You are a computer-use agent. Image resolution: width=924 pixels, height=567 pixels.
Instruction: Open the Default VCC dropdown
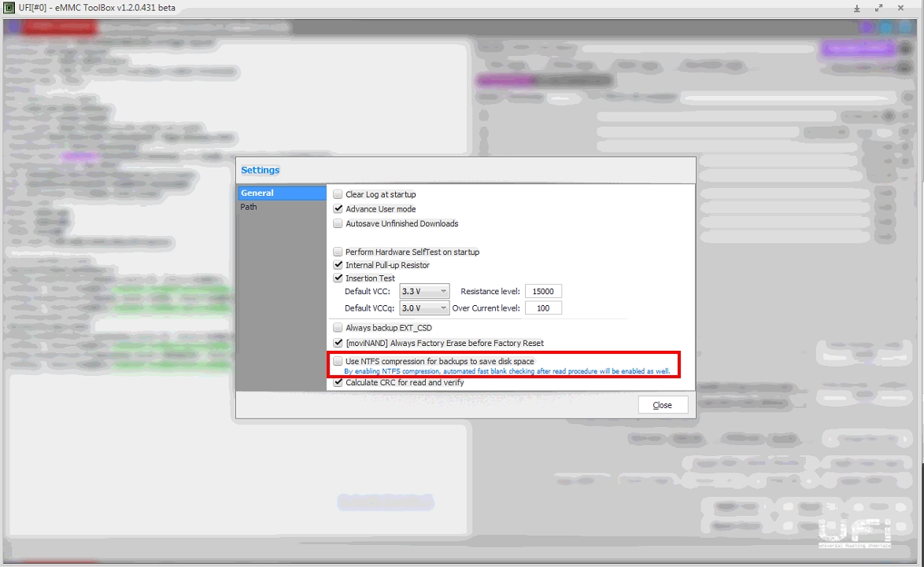424,292
